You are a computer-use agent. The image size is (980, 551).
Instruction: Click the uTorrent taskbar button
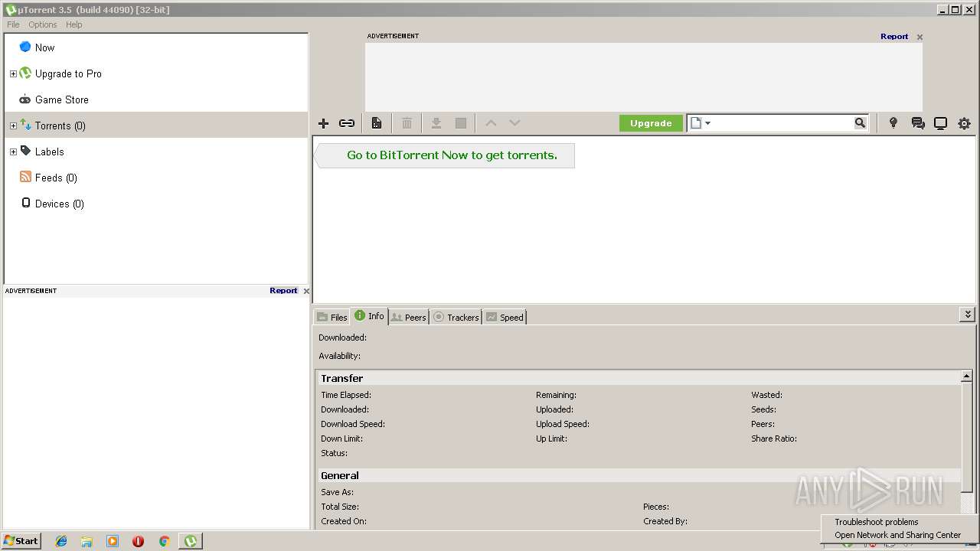[191, 541]
